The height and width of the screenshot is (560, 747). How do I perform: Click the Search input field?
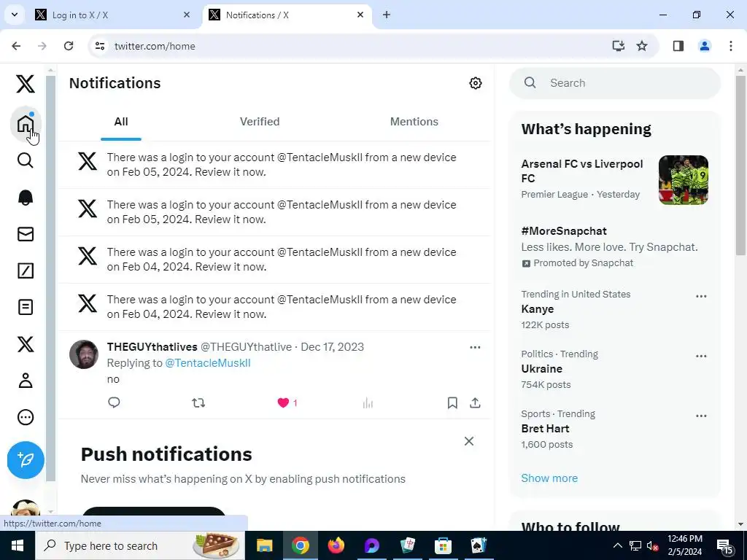click(x=614, y=83)
